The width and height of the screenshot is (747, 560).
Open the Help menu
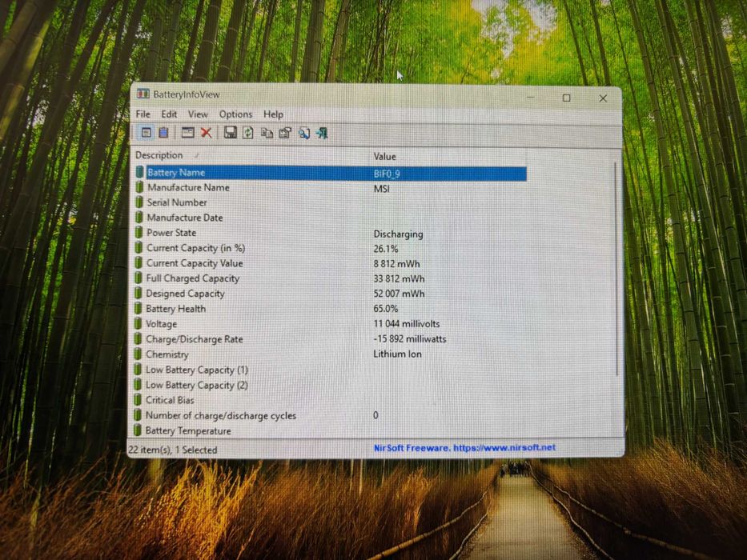273,114
